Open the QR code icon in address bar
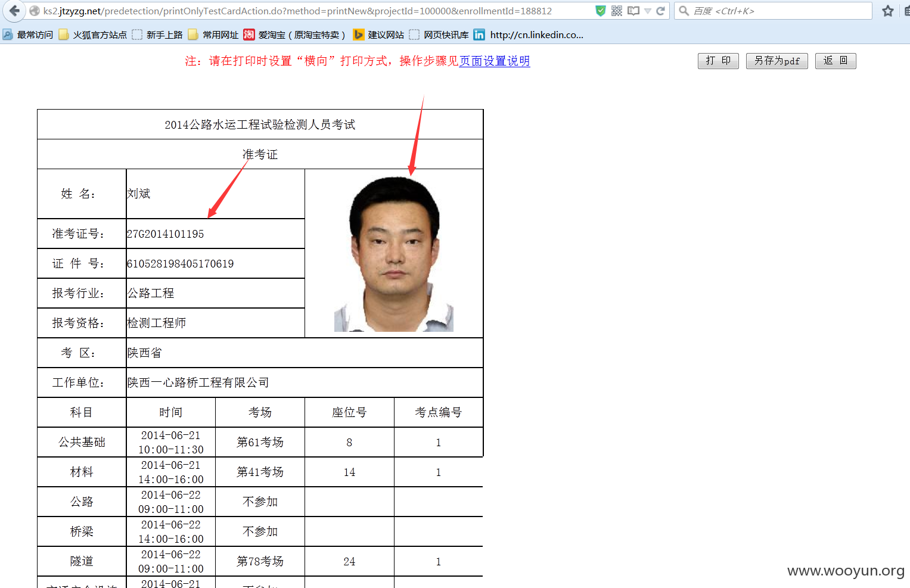Screen dimensions: 910x588 (617, 11)
